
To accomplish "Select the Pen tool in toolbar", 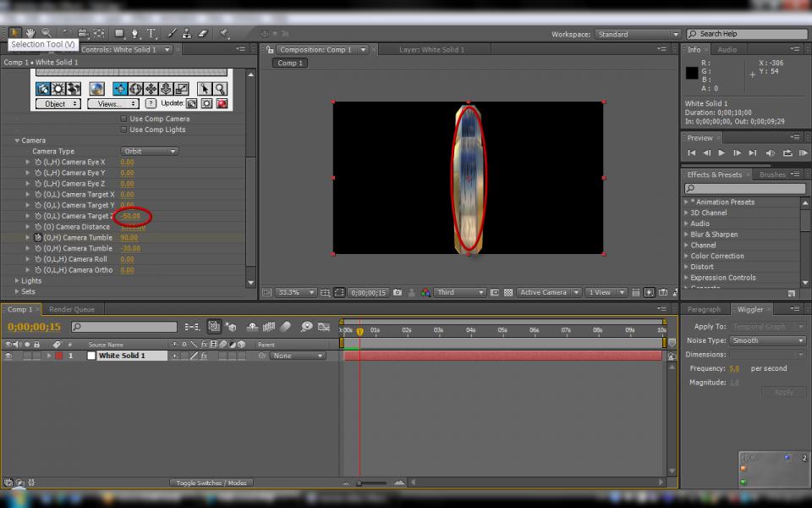I will (135, 33).
